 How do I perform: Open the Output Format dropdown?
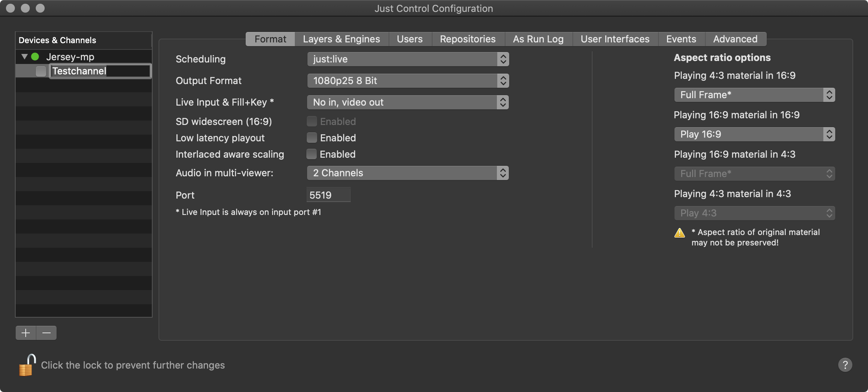[x=408, y=81]
